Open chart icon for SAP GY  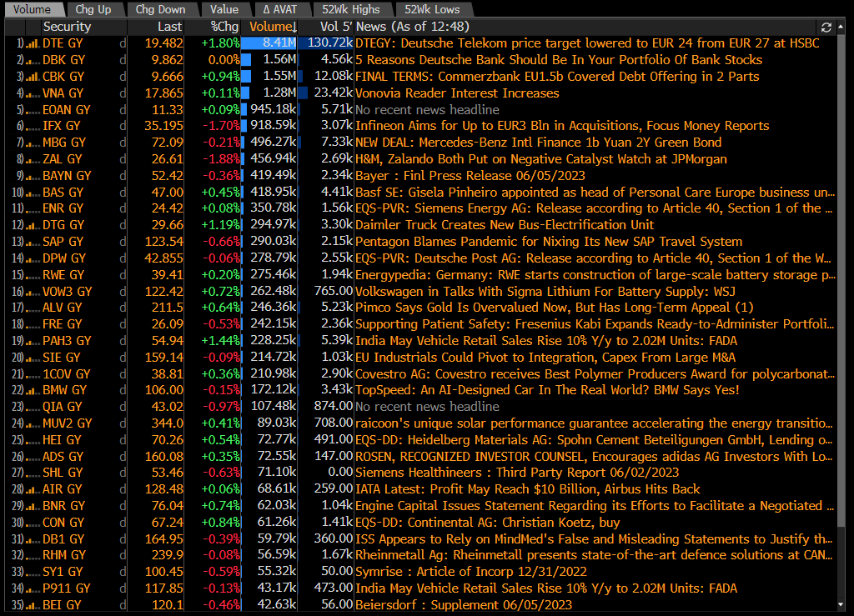(33, 243)
